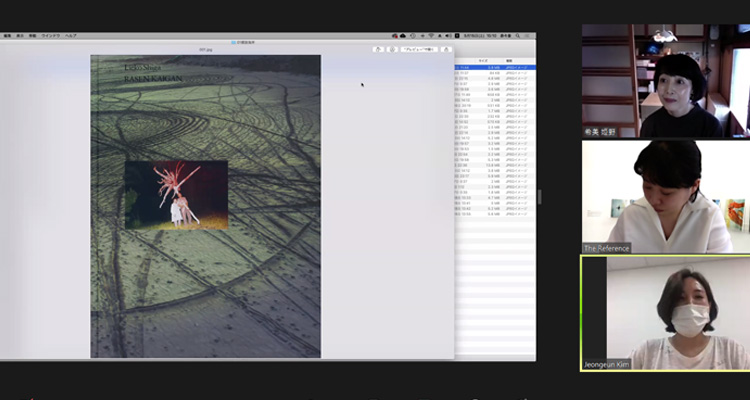750x400 pixels.
Task: Open the ウインドウ menu in the menu bar
Action: point(51,36)
